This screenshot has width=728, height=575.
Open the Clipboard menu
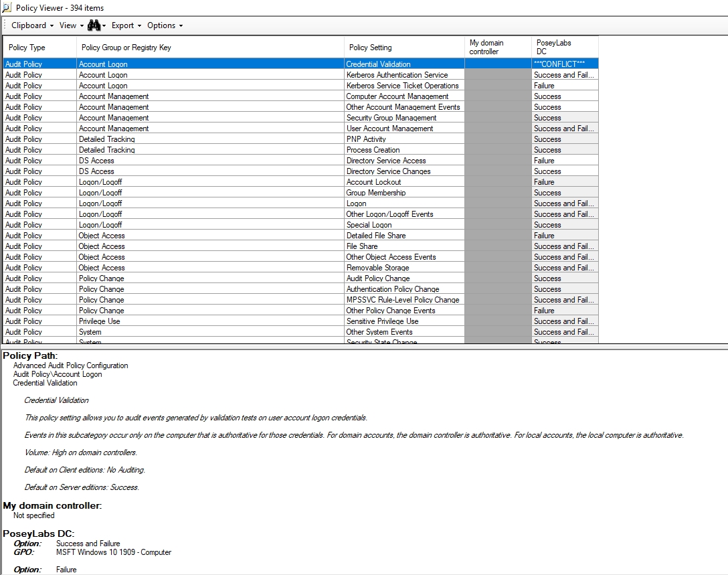point(31,25)
